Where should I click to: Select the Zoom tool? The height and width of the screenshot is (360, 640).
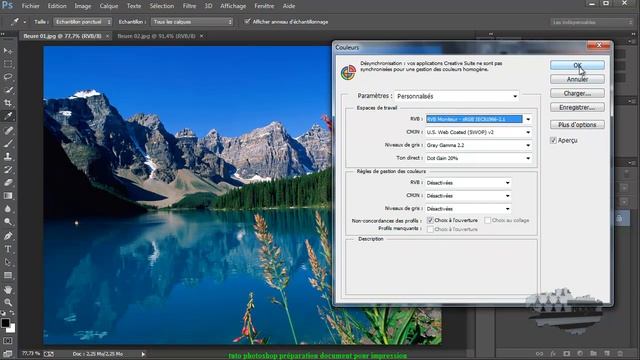coord(8,302)
